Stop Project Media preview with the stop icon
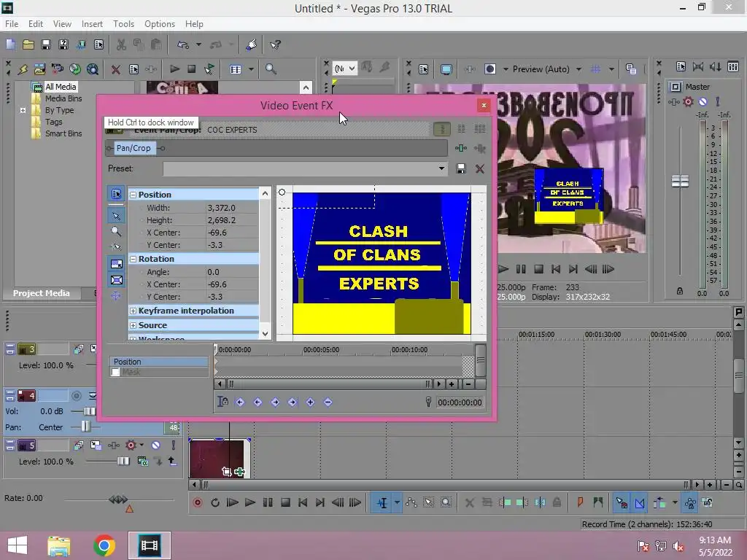 pos(192,69)
